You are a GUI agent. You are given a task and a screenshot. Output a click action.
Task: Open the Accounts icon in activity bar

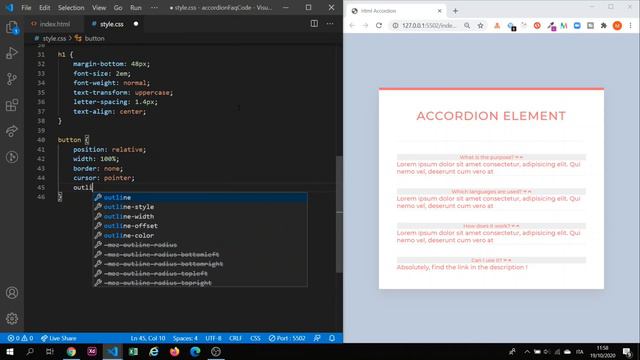pyautogui.click(x=12, y=293)
